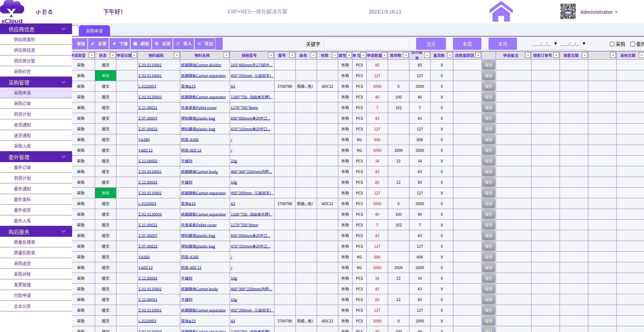This screenshot has width=644, height=332.
Task: Collapse the 供应商信息 sidebar section
Action: click(x=64, y=29)
